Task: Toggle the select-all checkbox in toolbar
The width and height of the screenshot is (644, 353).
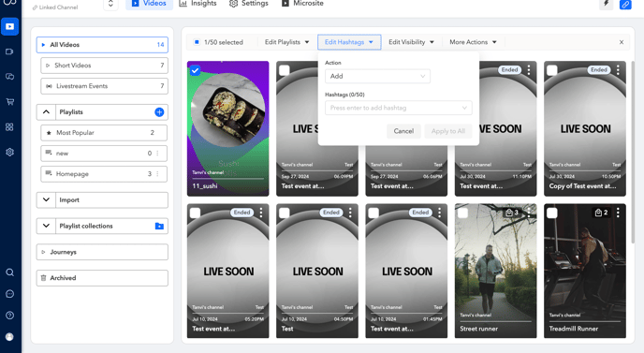Action: (197, 42)
